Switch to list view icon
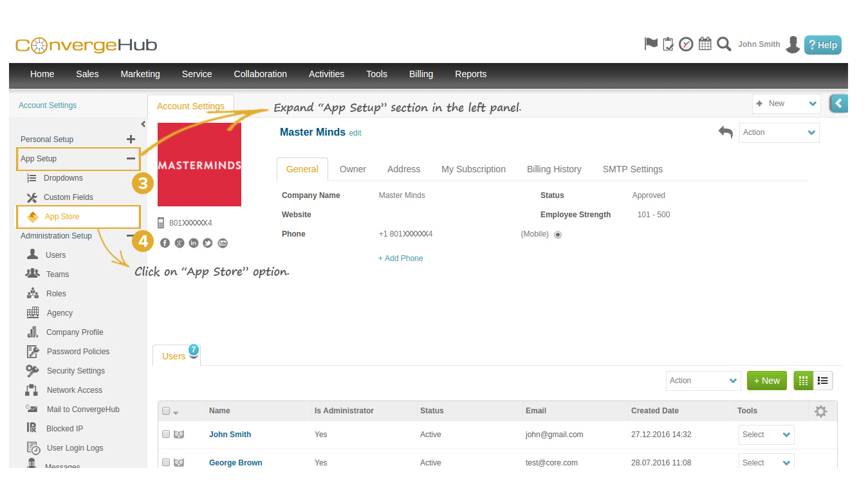 coord(823,381)
